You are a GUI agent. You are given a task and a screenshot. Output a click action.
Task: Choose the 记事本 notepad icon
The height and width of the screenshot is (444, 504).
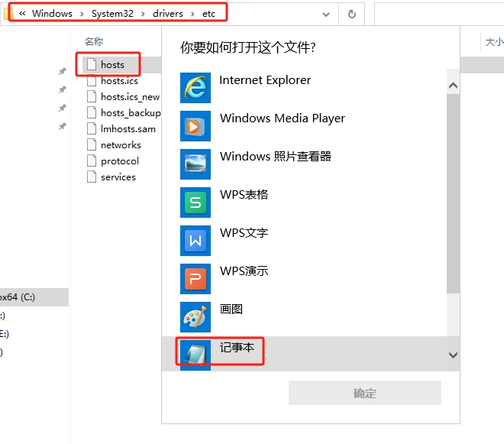click(x=195, y=355)
